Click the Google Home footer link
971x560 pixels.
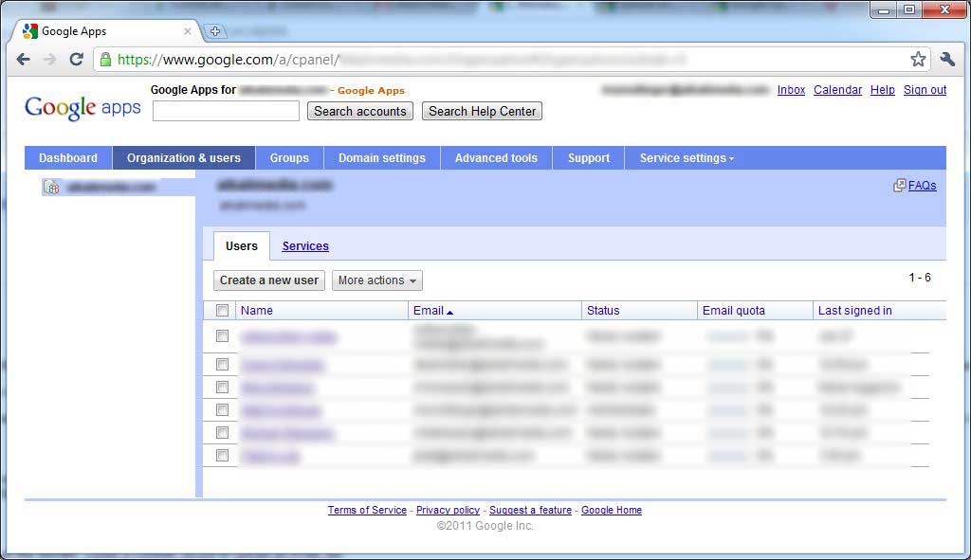pos(612,510)
